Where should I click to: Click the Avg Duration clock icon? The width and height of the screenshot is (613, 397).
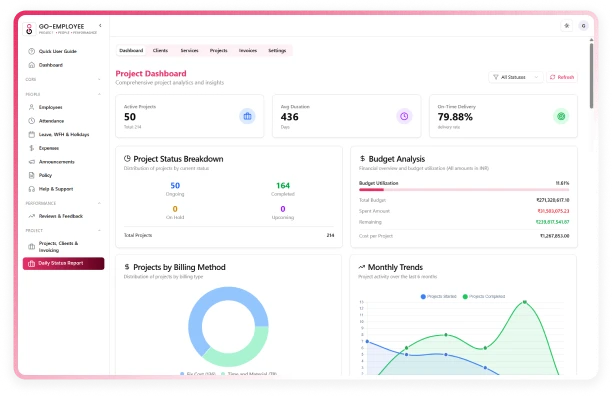point(404,116)
